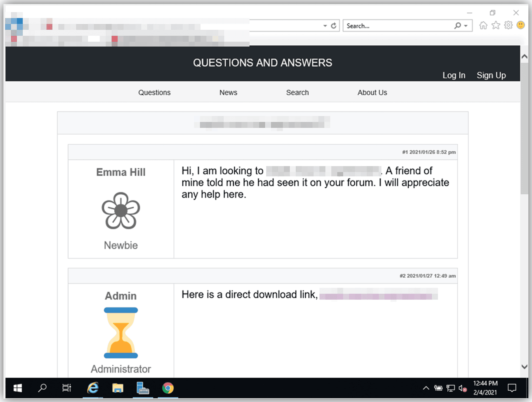Click the smiley feedback icon
This screenshot has height=402, width=532.
coord(521,25)
